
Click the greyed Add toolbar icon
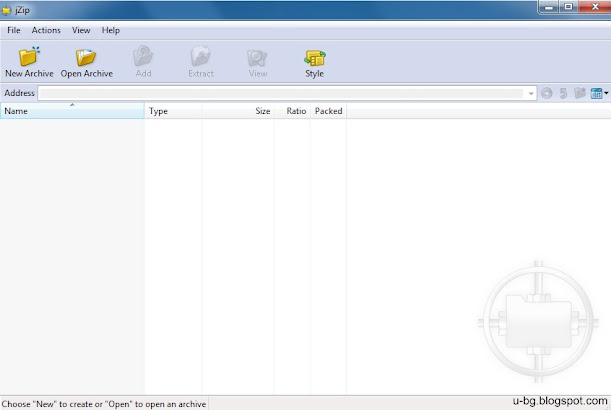click(x=143, y=57)
